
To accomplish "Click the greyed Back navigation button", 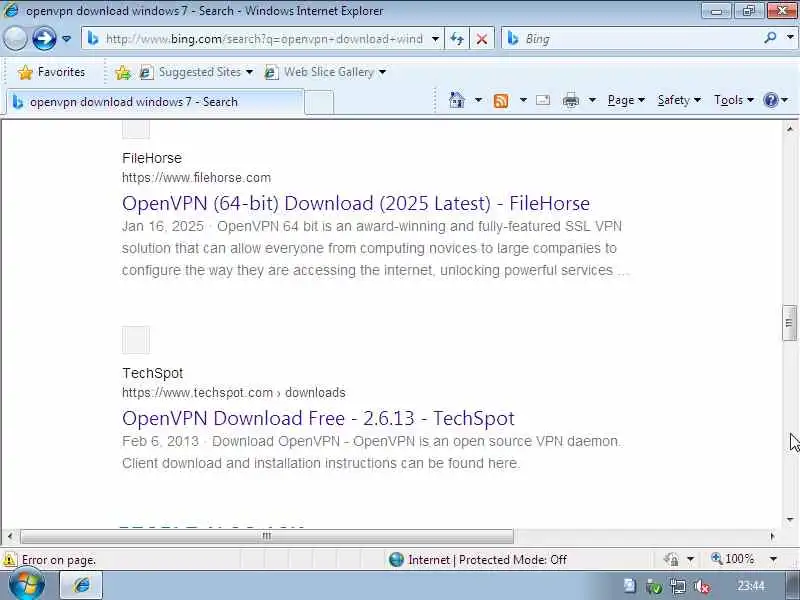I will tap(15, 38).
